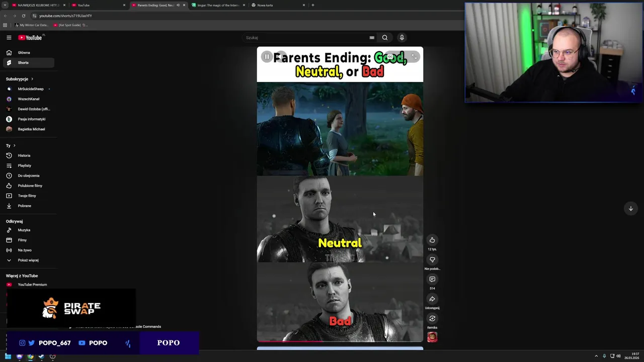The image size is (644, 362).
Task: Expand the Subskrypcje section
Action: (20, 79)
